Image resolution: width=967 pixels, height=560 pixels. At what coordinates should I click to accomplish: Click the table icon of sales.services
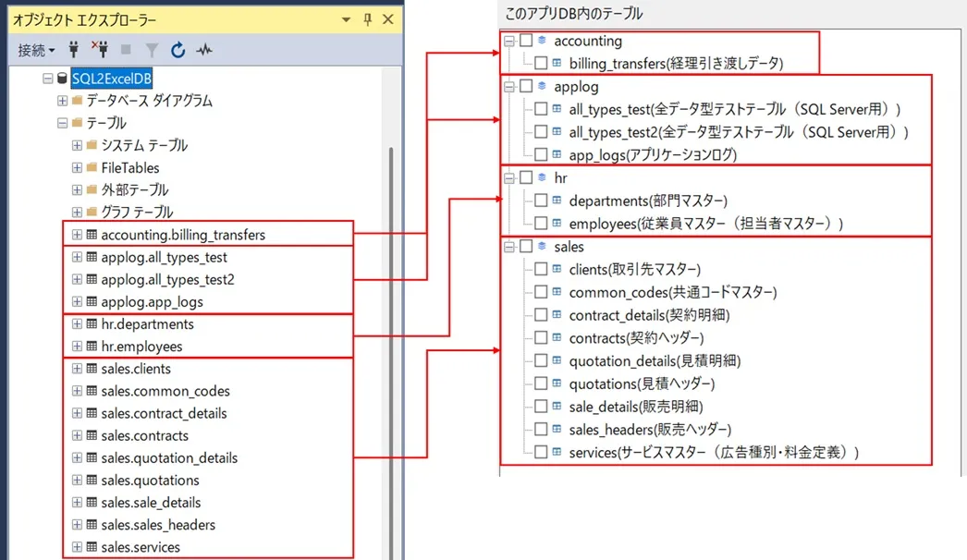tap(92, 546)
